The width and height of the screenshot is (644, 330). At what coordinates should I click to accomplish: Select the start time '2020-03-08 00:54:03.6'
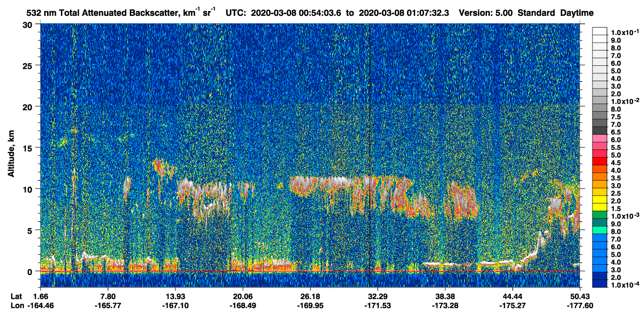point(295,13)
